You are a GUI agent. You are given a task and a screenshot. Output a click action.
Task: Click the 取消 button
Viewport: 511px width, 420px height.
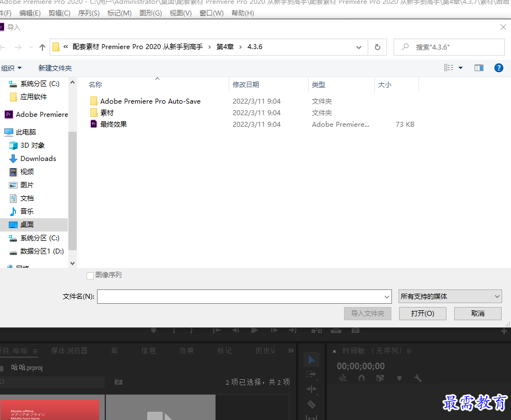(478, 314)
